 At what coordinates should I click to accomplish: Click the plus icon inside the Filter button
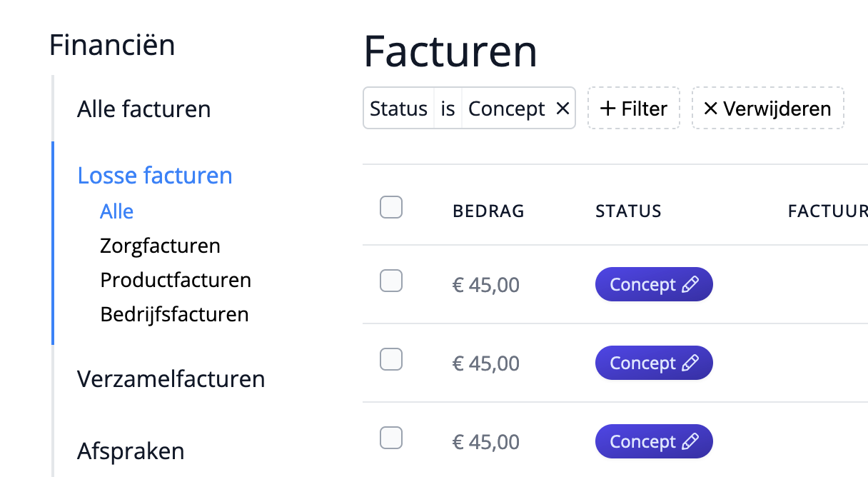pyautogui.click(x=608, y=108)
